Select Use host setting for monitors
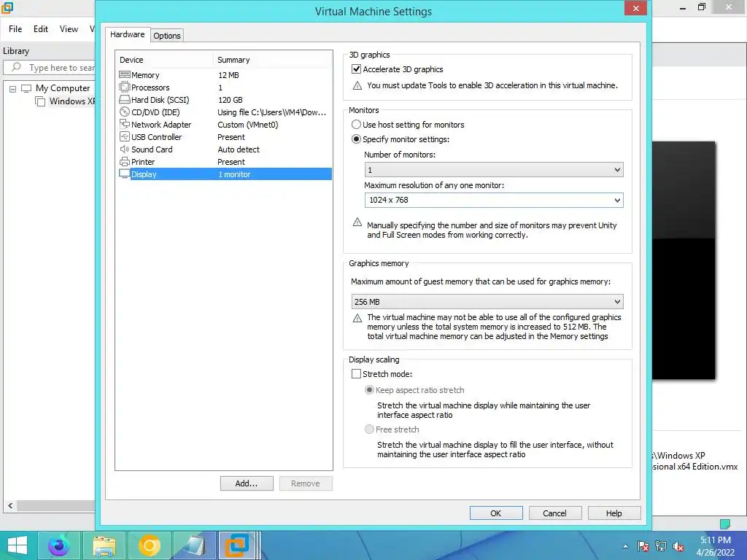Viewport: 747px width, 560px height. coord(356,124)
